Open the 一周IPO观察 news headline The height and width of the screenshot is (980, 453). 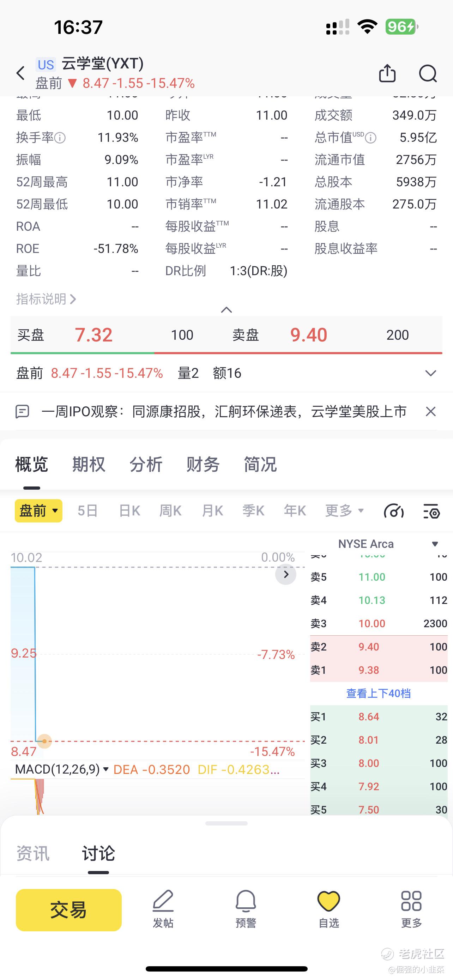pos(224,411)
